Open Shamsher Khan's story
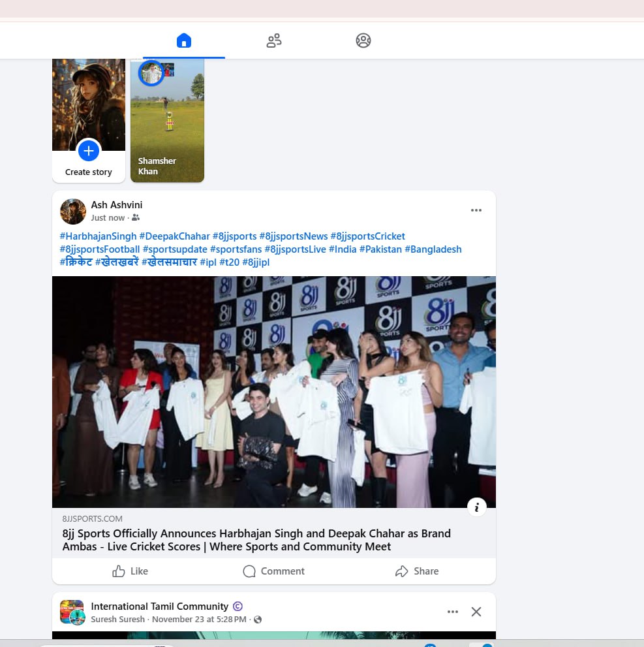This screenshot has height=647, width=644. pyautogui.click(x=167, y=121)
